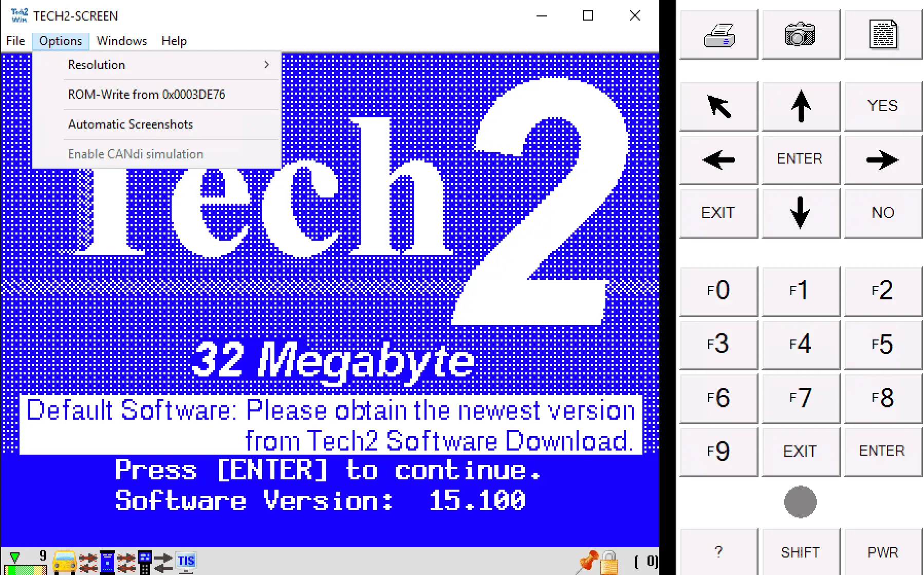924x575 pixels.
Task: Click the question mark help key
Action: pos(718,552)
